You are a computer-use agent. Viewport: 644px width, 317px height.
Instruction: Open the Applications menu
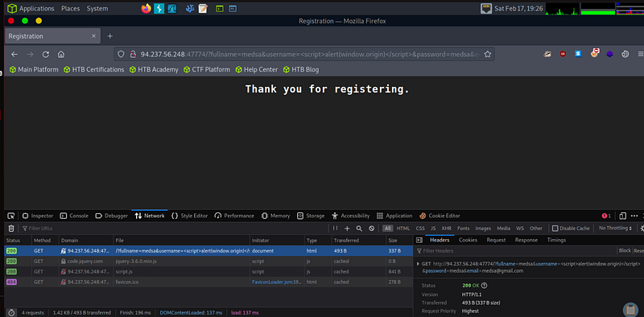pyautogui.click(x=31, y=8)
